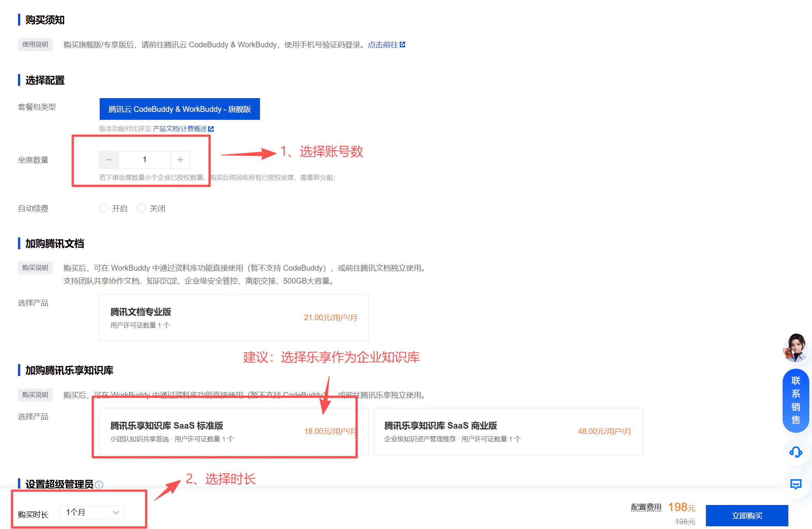
Task: Select 腾讯云 CodeBuddy & WorkBuddy 旗舰版 package
Action: pyautogui.click(x=179, y=109)
